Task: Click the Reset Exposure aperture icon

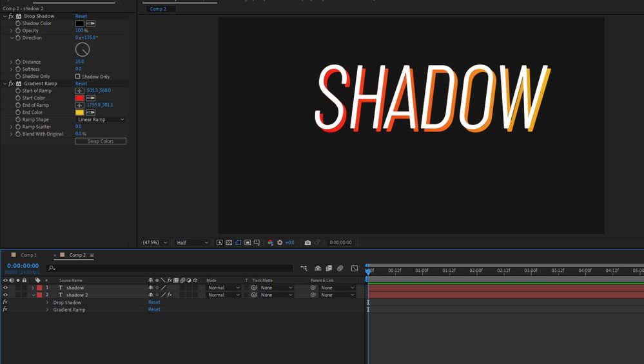Action: coord(280,242)
